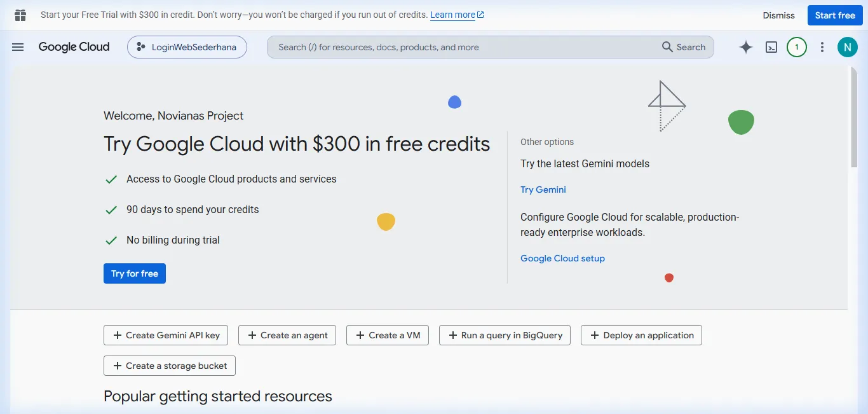
Task: Click '90 days to spend your credits' text
Action: pyautogui.click(x=193, y=210)
